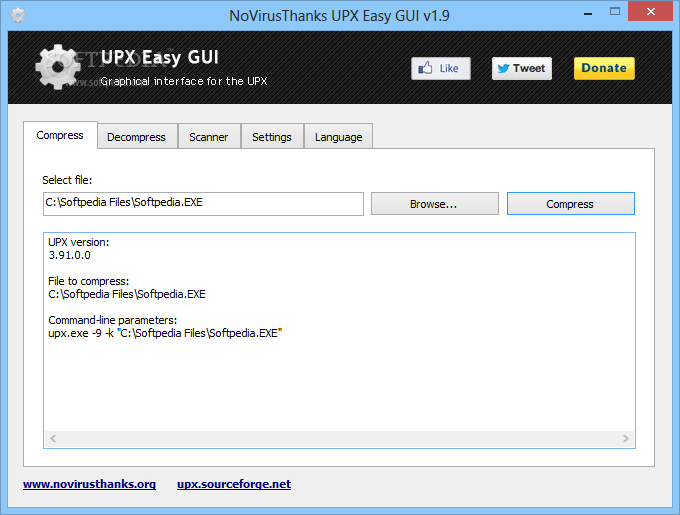Viewport: 680px width, 515px height.
Task: Click the Tweet button with the bird icon
Action: 522,68
